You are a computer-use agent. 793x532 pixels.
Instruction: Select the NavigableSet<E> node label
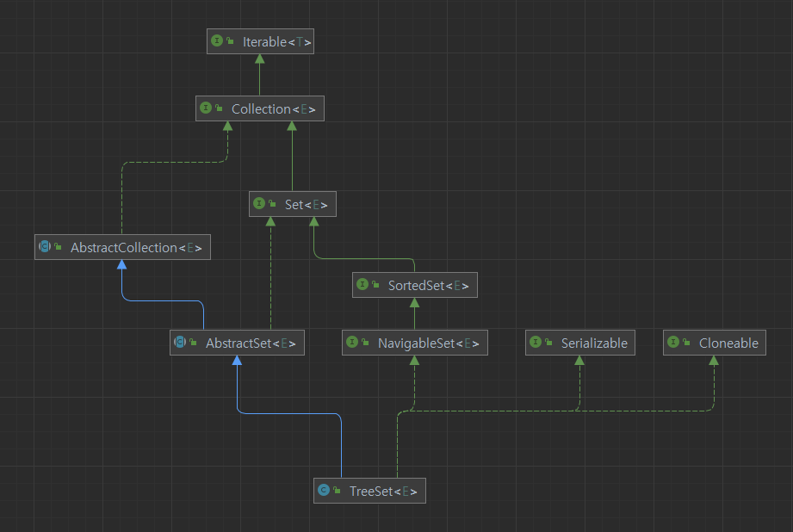(x=429, y=343)
